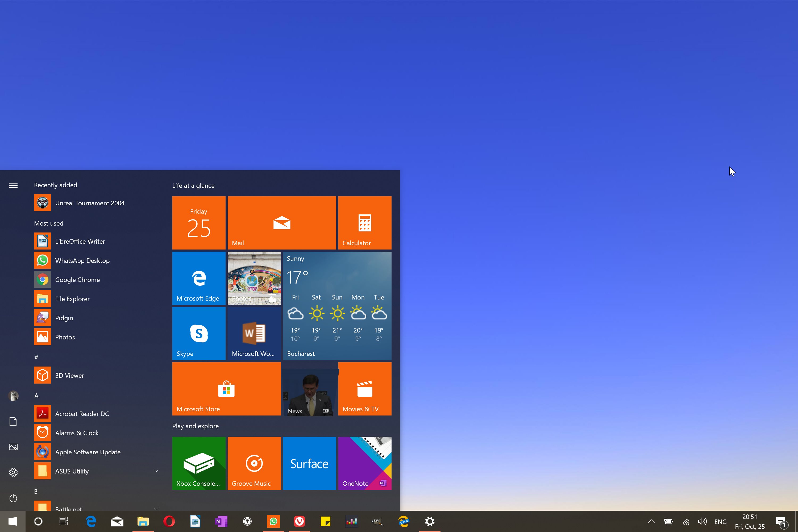Open Deezer from the taskbar
Screen dimensions: 798x532
[x=351, y=521]
